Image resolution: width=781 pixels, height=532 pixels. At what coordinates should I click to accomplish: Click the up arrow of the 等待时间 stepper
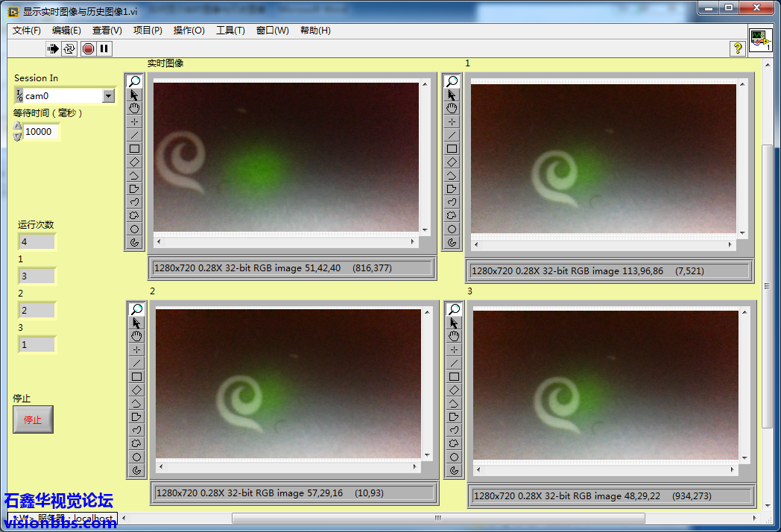click(17, 127)
